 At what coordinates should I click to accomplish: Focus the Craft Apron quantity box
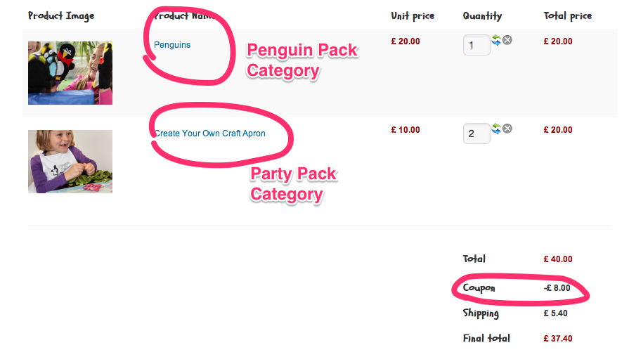pos(476,134)
